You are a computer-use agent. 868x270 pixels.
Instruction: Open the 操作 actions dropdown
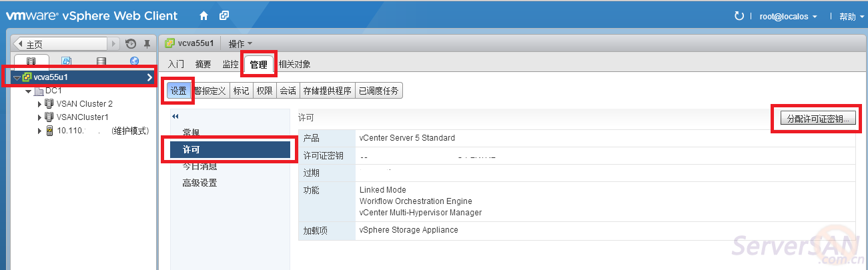(x=240, y=43)
